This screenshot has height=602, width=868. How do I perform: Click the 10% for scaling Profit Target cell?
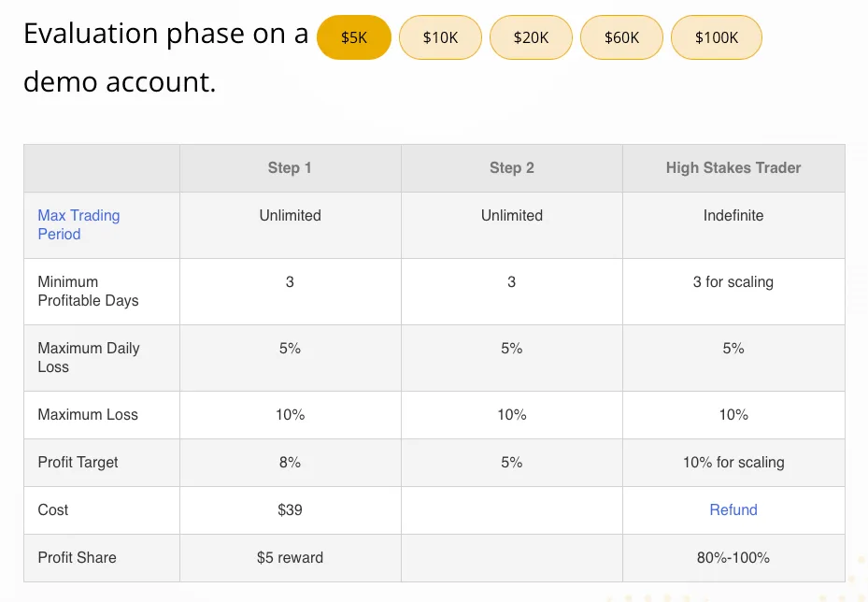click(733, 462)
